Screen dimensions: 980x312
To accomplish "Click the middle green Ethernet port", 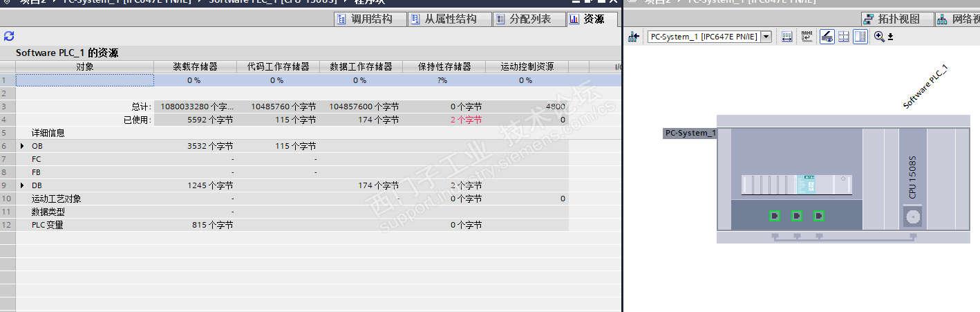I will coord(797,216).
